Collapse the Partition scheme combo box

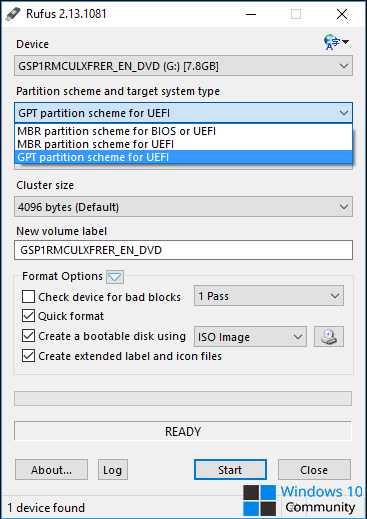click(x=183, y=113)
